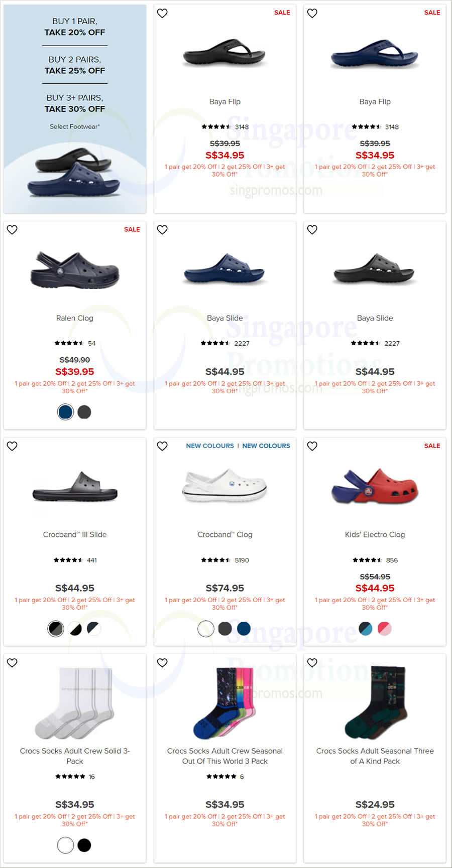Select the pink swatch on Kids' Electro Clog

tap(385, 628)
